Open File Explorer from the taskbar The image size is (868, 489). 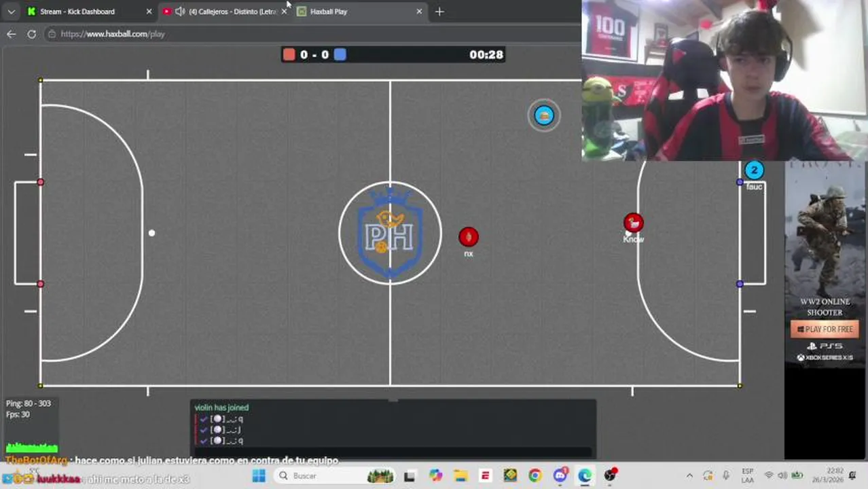[x=460, y=476]
